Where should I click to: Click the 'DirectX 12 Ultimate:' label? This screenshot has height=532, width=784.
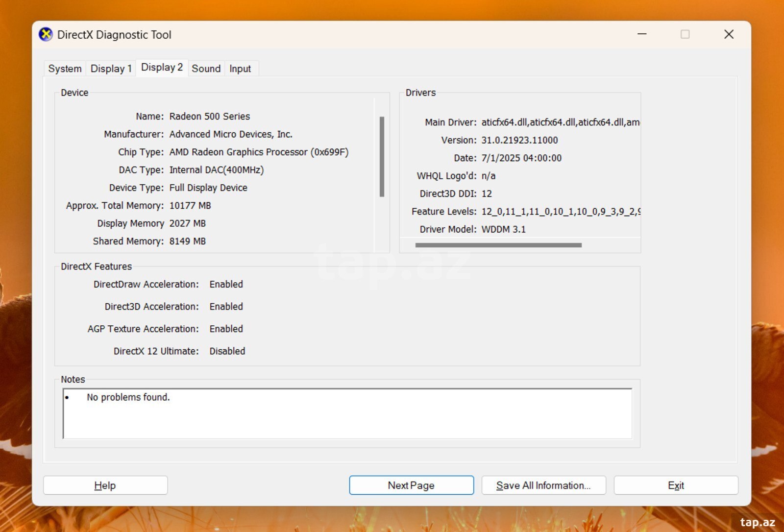pos(156,351)
